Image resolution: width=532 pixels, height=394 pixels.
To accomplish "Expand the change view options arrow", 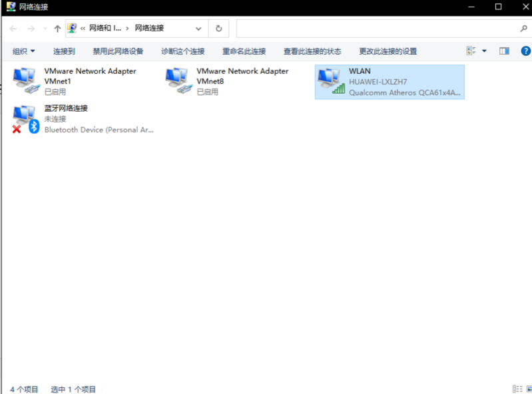I will pos(484,51).
